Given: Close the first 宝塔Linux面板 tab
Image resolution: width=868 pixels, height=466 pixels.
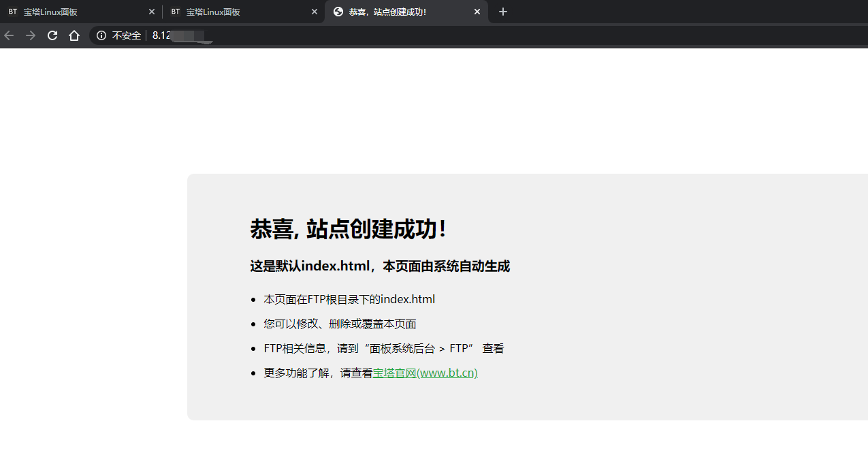Looking at the screenshot, I should coord(152,12).
